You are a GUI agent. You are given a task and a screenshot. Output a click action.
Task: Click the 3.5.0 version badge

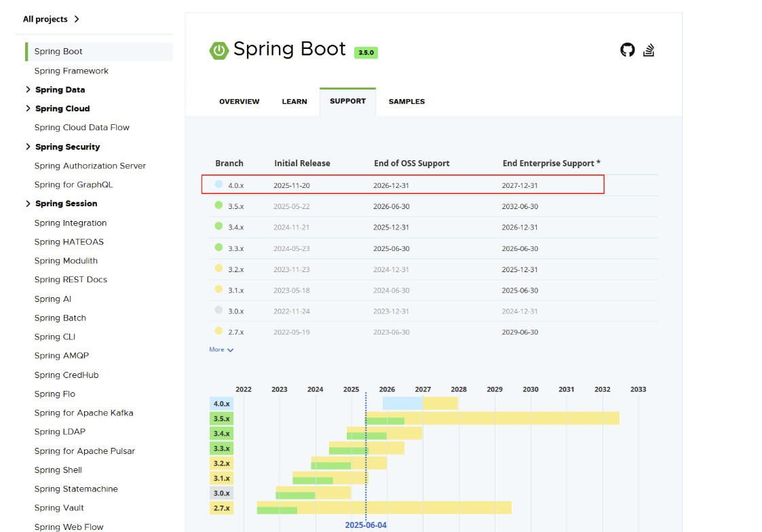coord(366,52)
